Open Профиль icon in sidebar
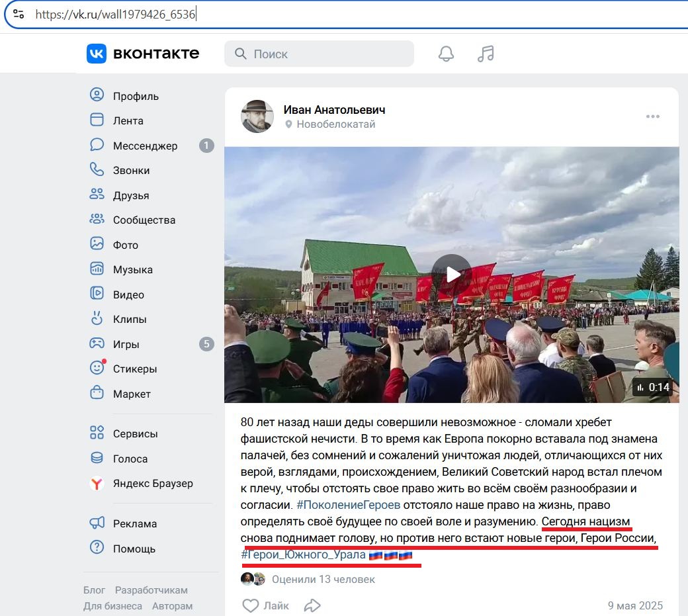 pos(97,95)
